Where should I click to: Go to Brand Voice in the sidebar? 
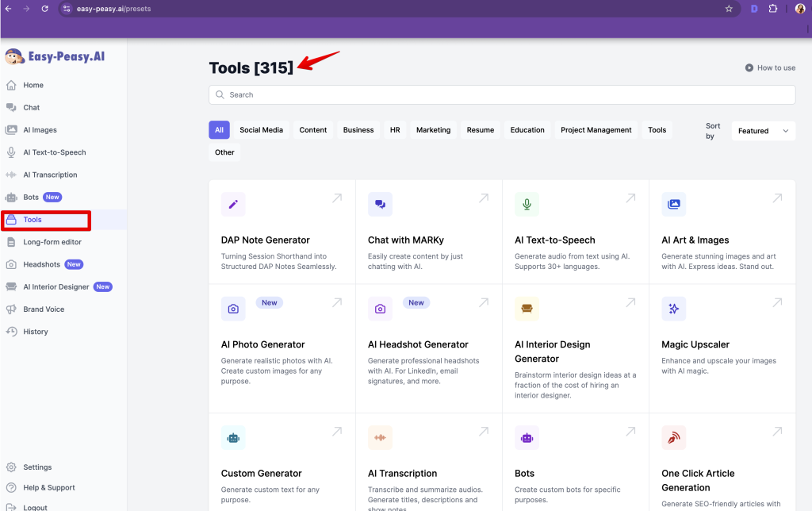tap(44, 309)
